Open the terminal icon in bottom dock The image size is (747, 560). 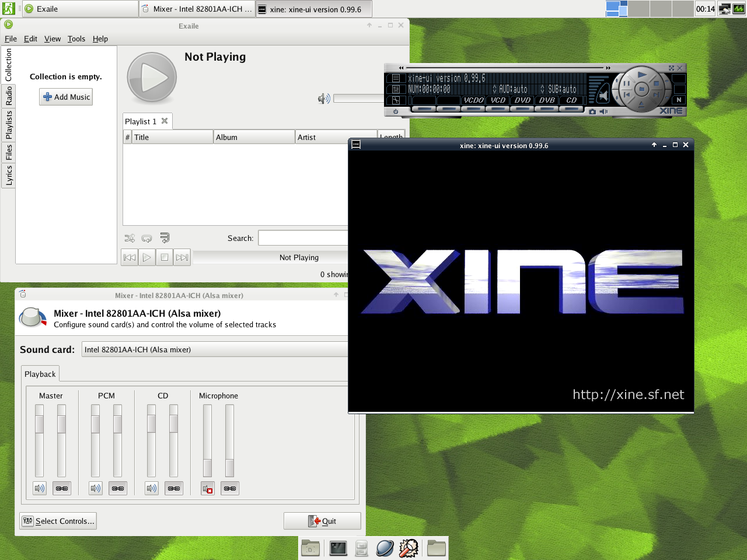pyautogui.click(x=338, y=548)
